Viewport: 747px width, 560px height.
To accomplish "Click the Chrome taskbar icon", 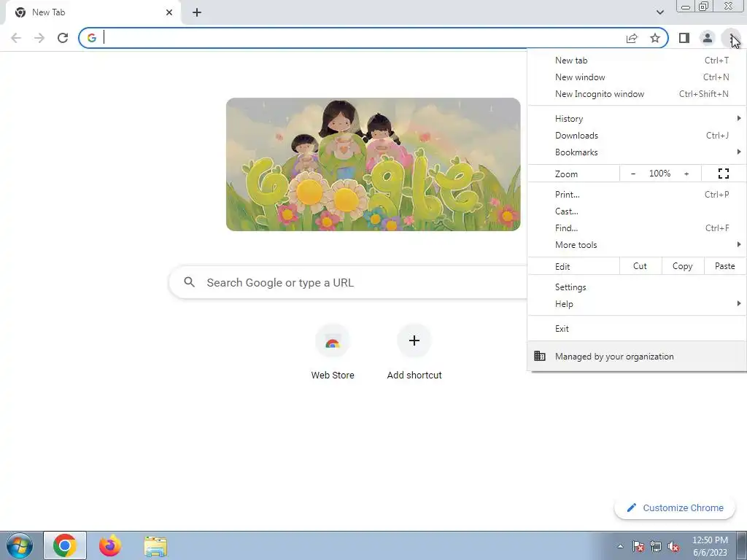I will (65, 545).
